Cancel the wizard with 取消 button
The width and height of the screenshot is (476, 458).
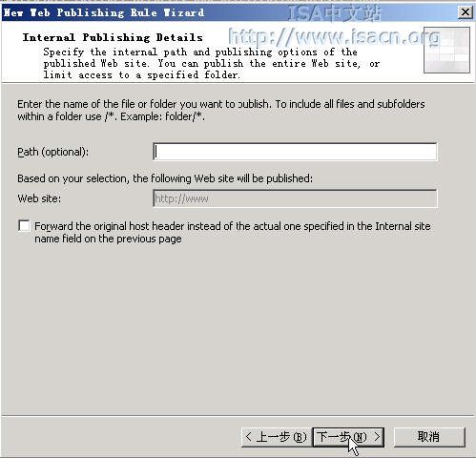[429, 437]
